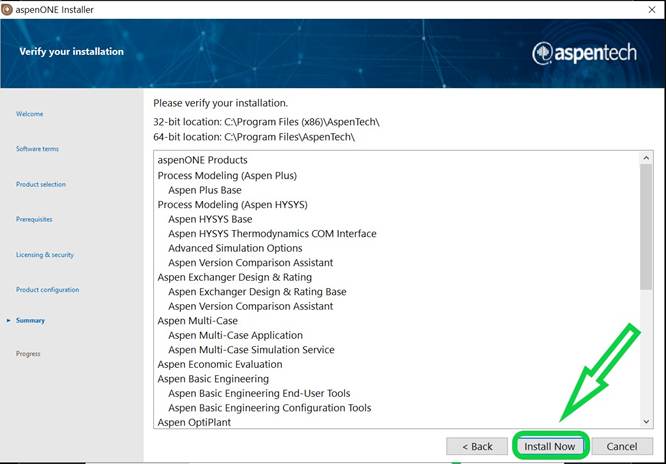Go to the Software terms step
This screenshot has width=666, height=464.
pyautogui.click(x=37, y=149)
